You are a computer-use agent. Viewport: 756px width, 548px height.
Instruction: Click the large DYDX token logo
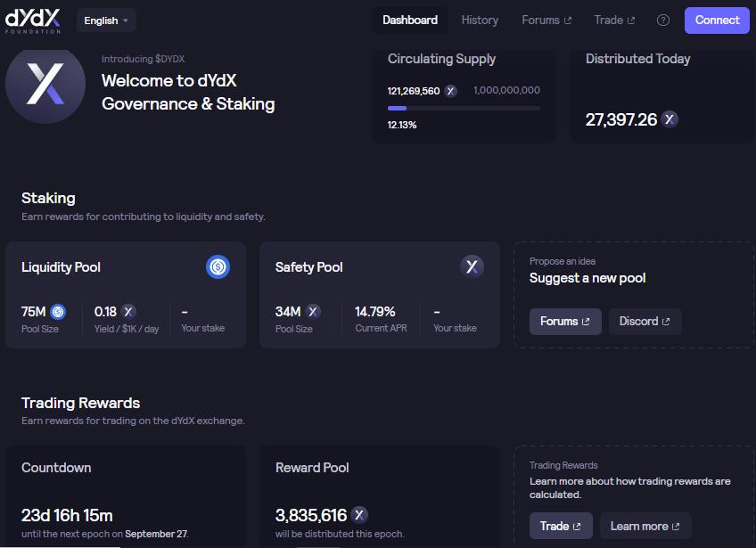click(45, 84)
